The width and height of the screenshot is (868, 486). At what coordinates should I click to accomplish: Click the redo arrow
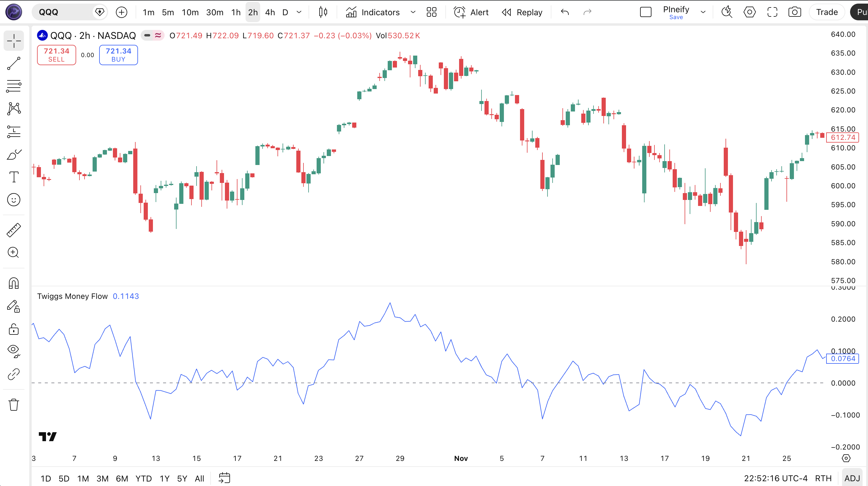[587, 12]
